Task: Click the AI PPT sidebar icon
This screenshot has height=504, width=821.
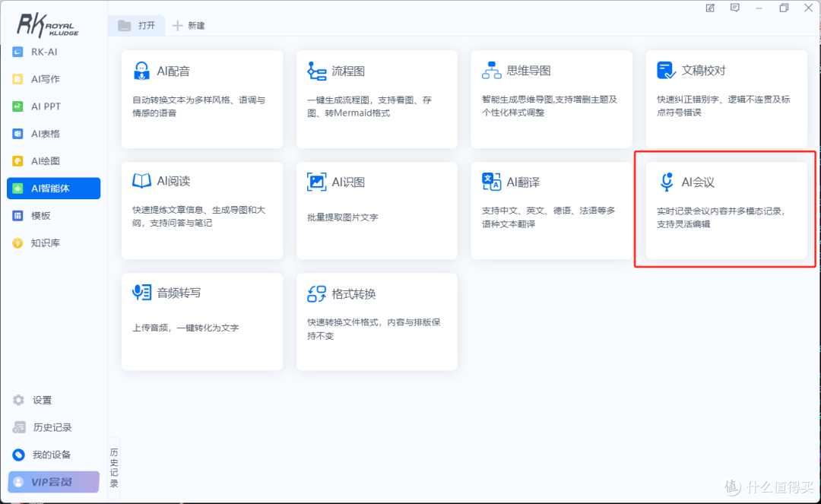Action: [x=17, y=106]
